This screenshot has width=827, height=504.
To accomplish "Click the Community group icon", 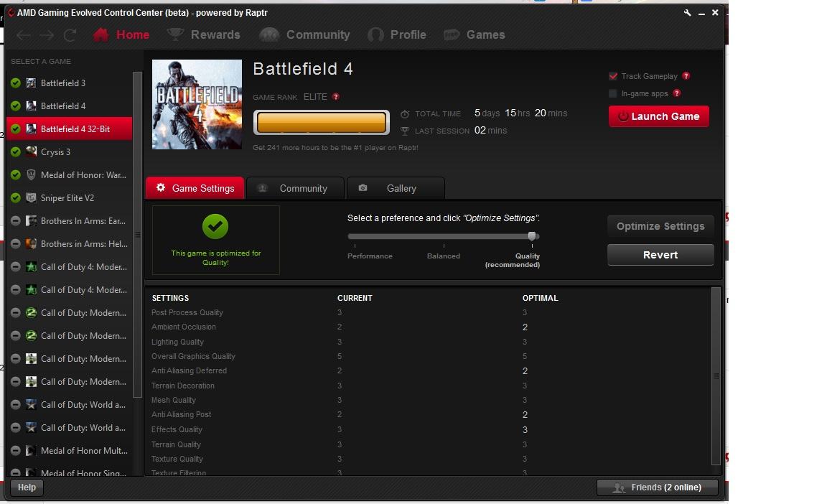I will pyautogui.click(x=269, y=34).
